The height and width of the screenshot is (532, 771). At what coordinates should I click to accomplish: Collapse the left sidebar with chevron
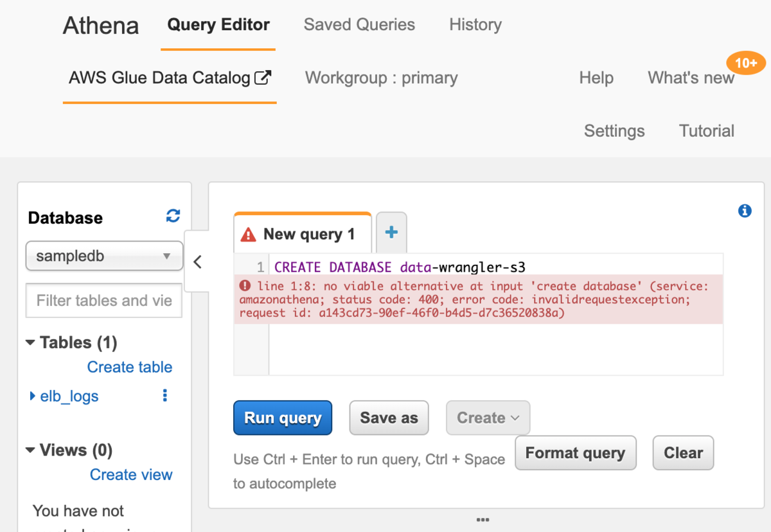pos(197,262)
